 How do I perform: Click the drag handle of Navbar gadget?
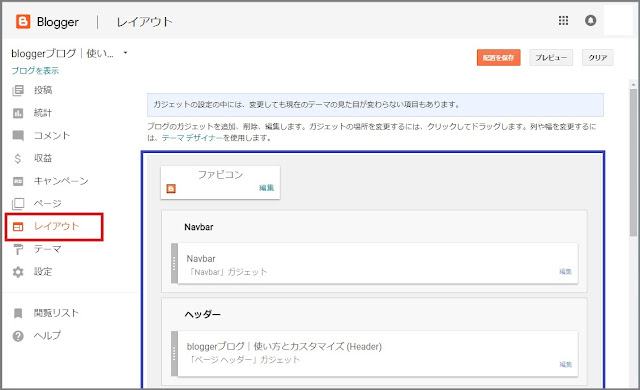174,263
